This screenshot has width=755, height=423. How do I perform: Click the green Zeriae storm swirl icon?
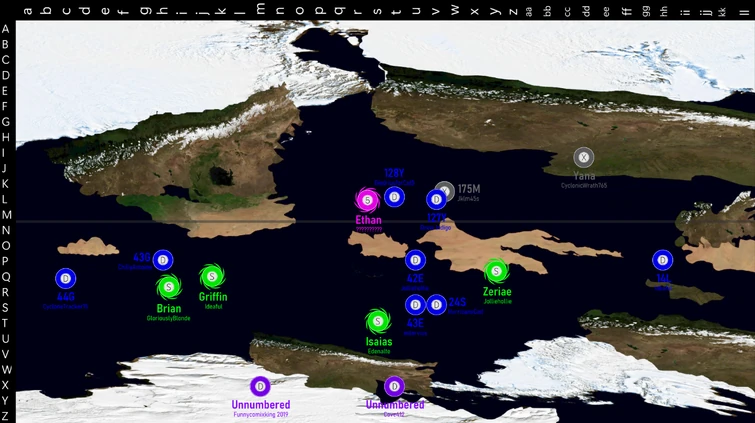point(496,271)
